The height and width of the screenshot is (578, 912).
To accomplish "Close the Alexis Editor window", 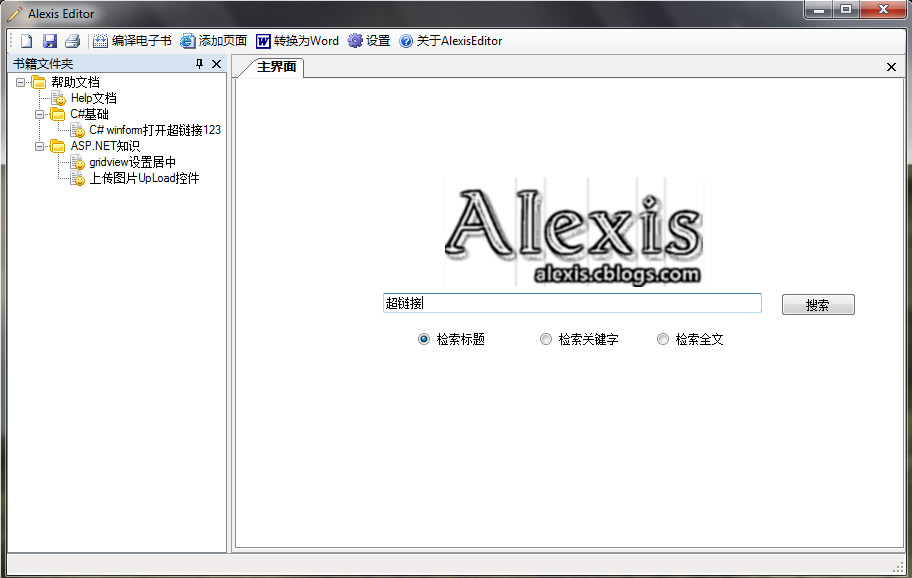I will [883, 10].
